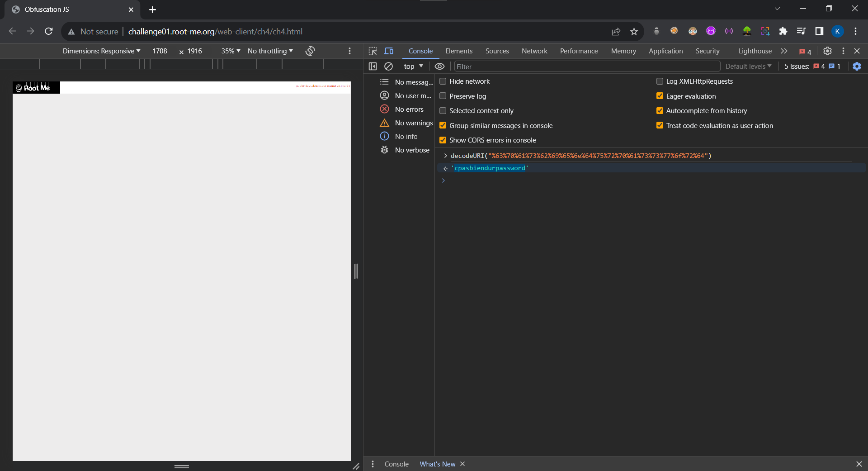Disable Eager evaluation checkbox
Viewport: 868px width, 471px height.
[660, 96]
